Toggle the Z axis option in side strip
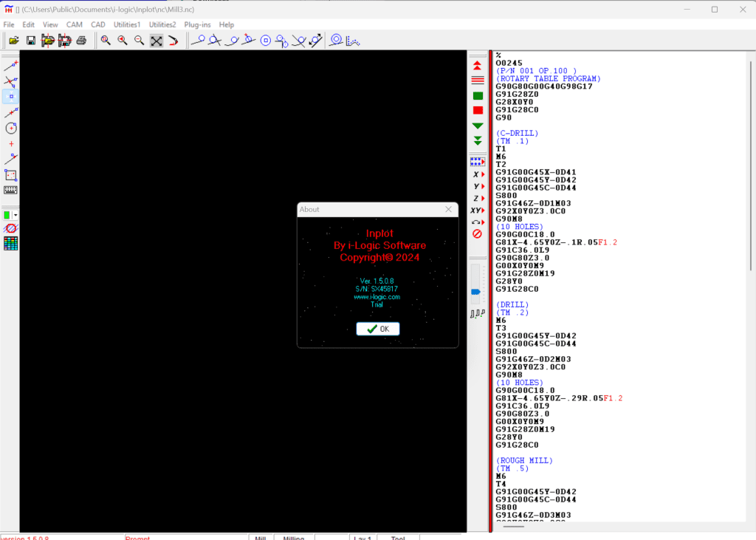Screen dimensions: 756x540 [x=478, y=199]
